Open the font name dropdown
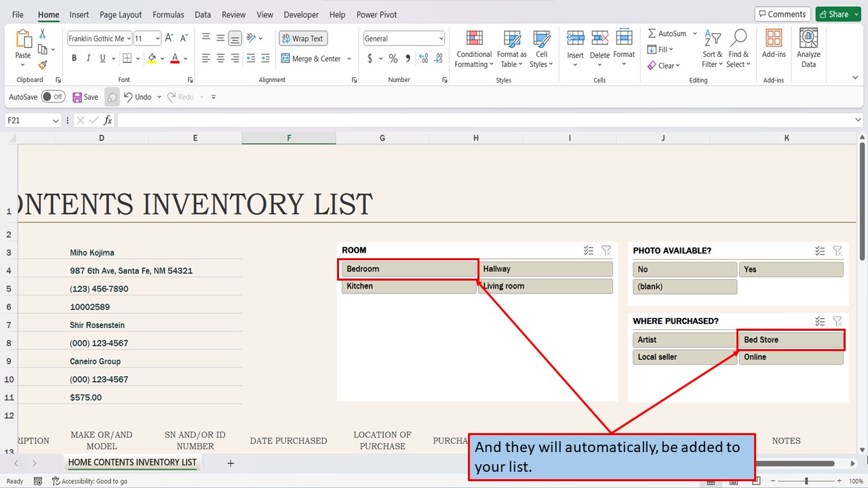The width and height of the screenshot is (868, 488). [129, 38]
